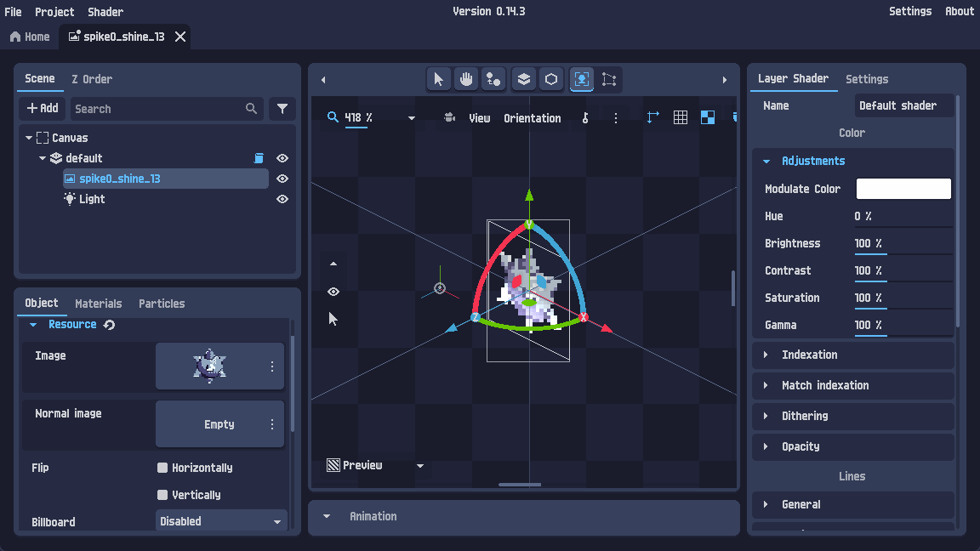Click the Image resource sprite thumbnail

click(209, 366)
